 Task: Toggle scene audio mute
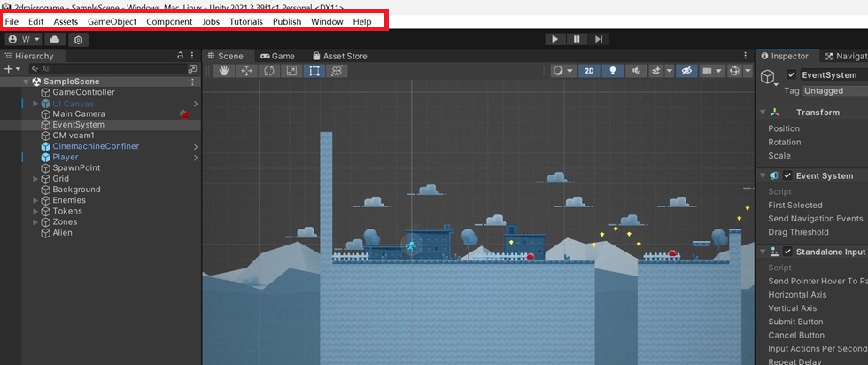636,71
